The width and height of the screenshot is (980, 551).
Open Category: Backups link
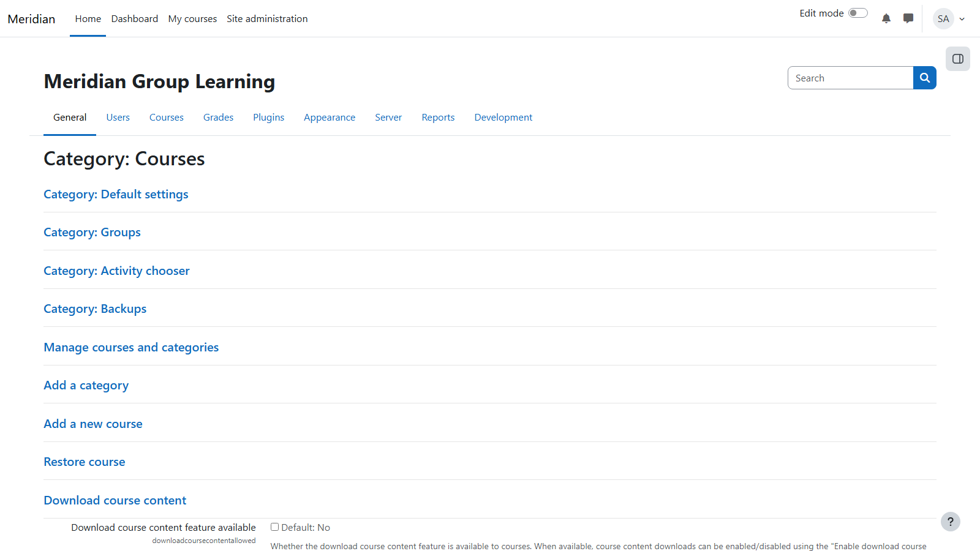click(95, 309)
